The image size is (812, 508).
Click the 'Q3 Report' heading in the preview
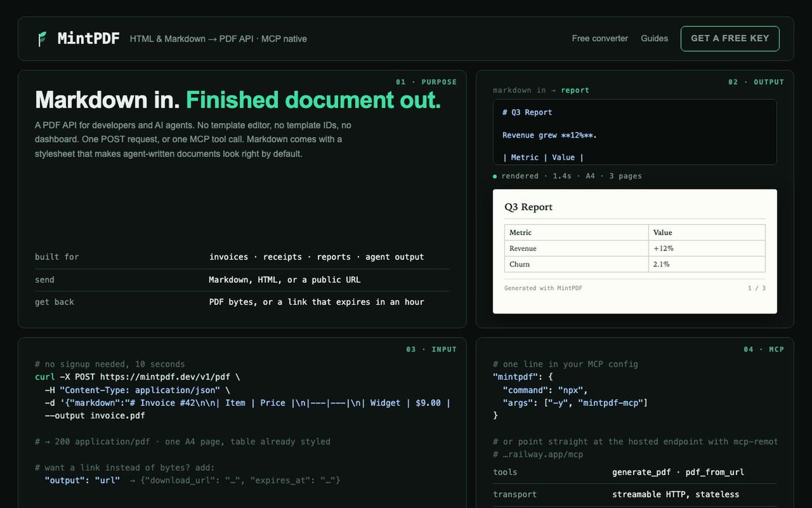pos(528,207)
